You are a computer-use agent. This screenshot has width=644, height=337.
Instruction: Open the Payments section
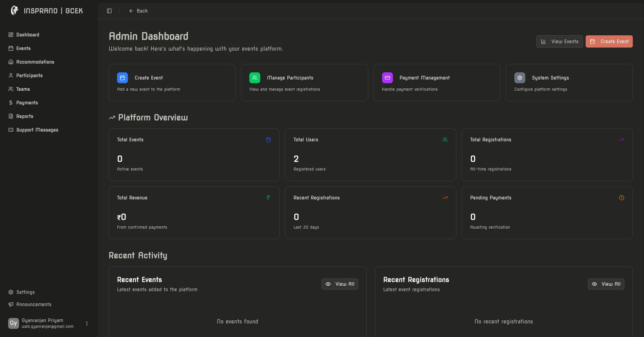pyautogui.click(x=27, y=103)
